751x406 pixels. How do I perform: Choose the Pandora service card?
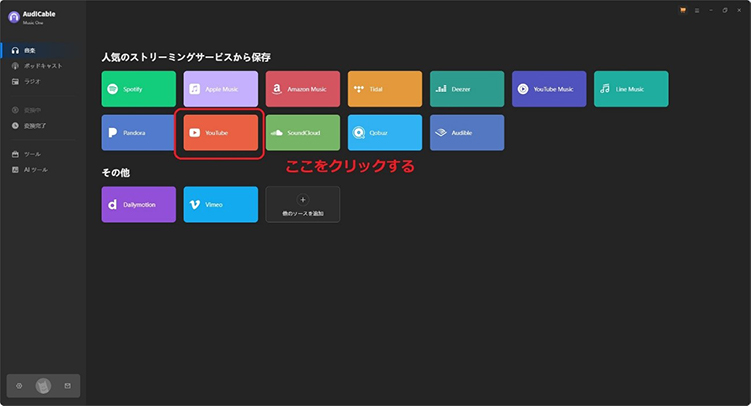click(138, 133)
